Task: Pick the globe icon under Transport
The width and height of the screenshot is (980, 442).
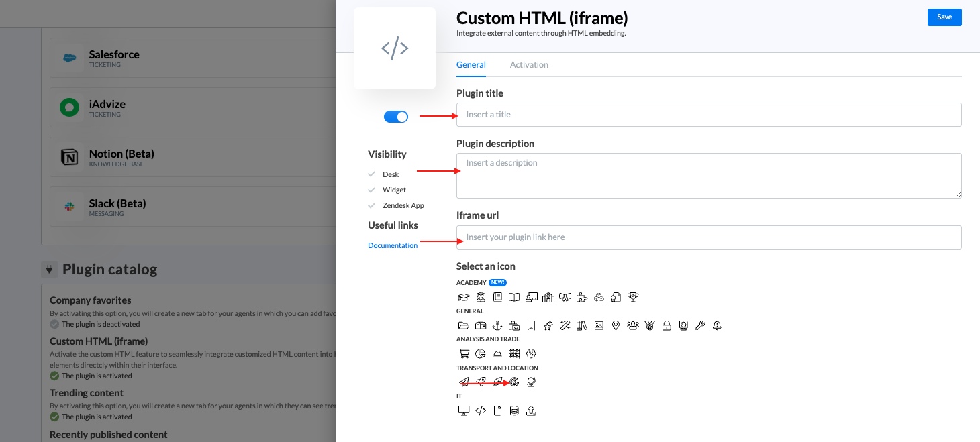Action: (x=531, y=382)
